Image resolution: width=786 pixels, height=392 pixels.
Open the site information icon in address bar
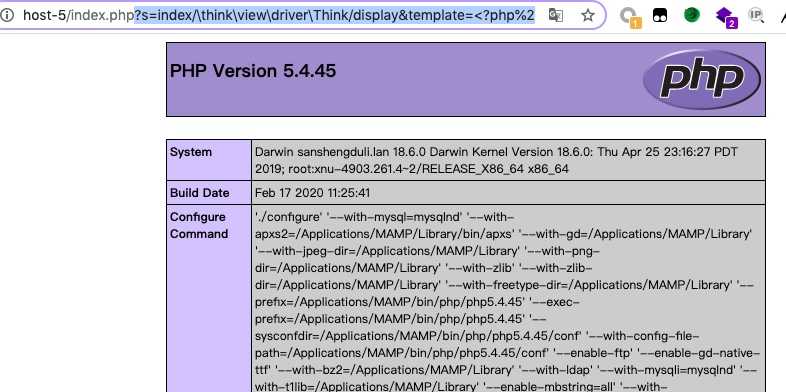pos(7,16)
